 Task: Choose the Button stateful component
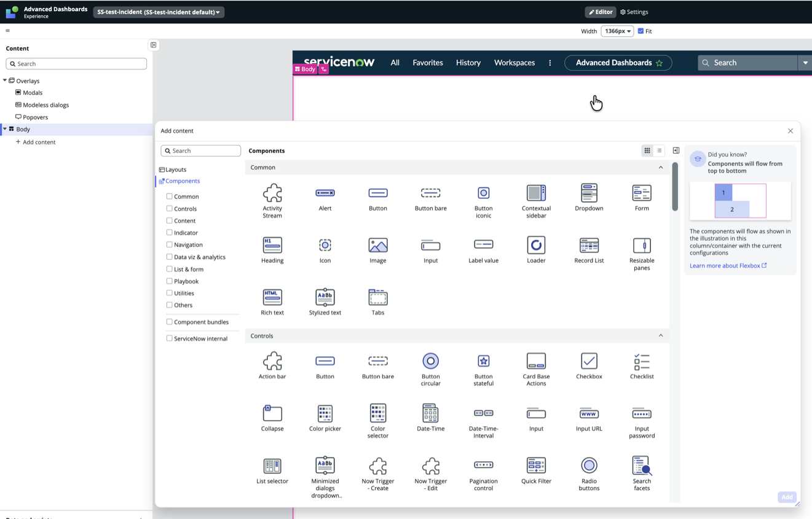[484, 369]
